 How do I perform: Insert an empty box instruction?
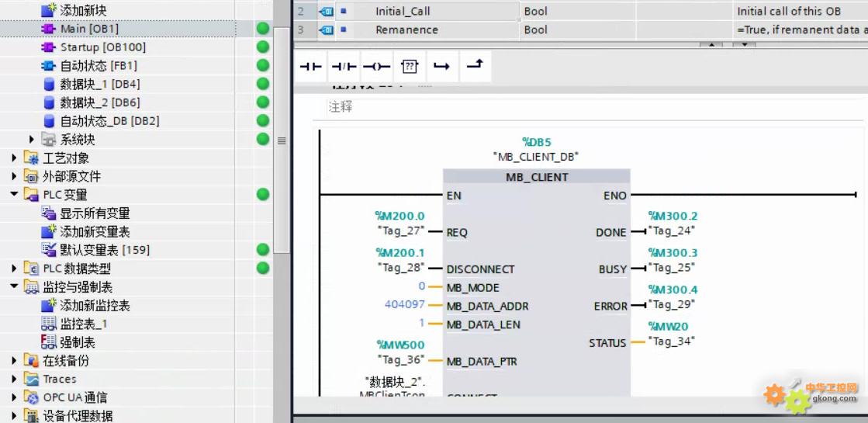coord(409,67)
